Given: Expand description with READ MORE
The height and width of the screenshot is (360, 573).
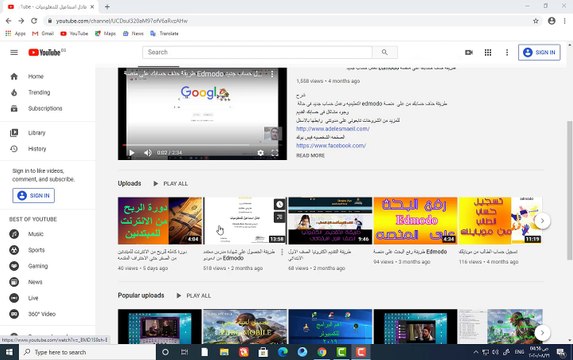Looking at the screenshot, I should pos(310,155).
